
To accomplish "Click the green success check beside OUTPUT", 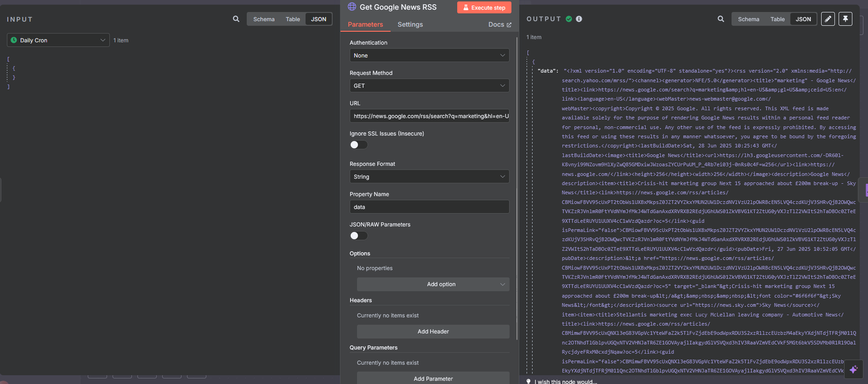I will click(x=569, y=18).
